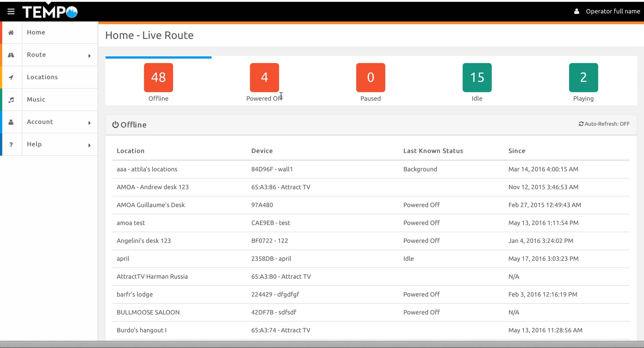The image size is (644, 348).
Task: Switch to the Powered Off tab
Action: point(264,78)
